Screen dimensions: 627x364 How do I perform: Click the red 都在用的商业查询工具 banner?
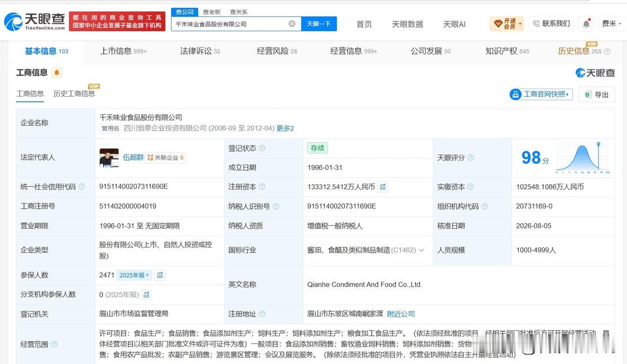[117, 22]
